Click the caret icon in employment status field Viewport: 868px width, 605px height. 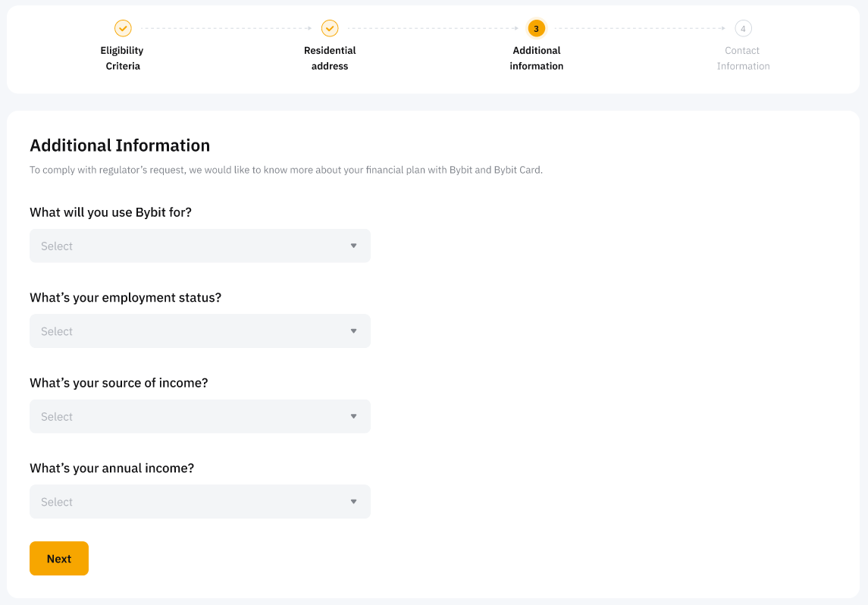(x=353, y=331)
